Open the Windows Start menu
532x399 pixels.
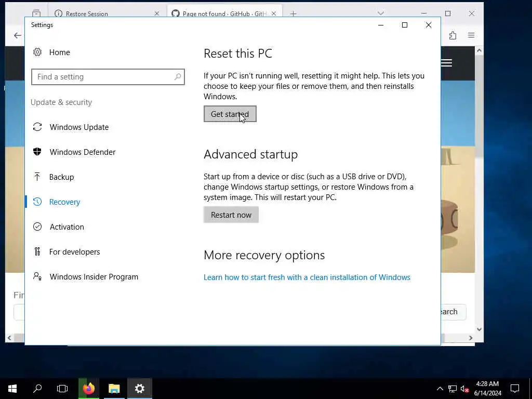pyautogui.click(x=12, y=389)
